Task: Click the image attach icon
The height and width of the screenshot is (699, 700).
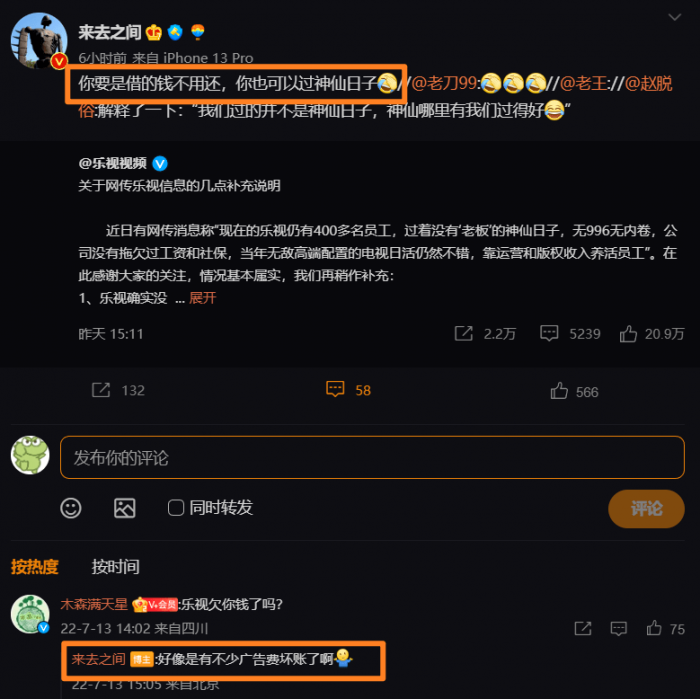Action: (x=125, y=508)
